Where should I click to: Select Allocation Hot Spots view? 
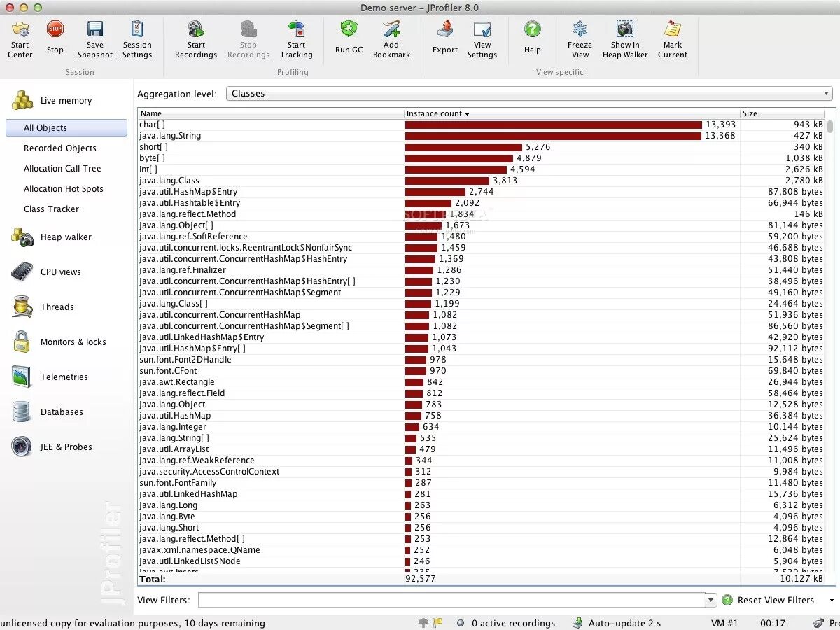click(64, 189)
